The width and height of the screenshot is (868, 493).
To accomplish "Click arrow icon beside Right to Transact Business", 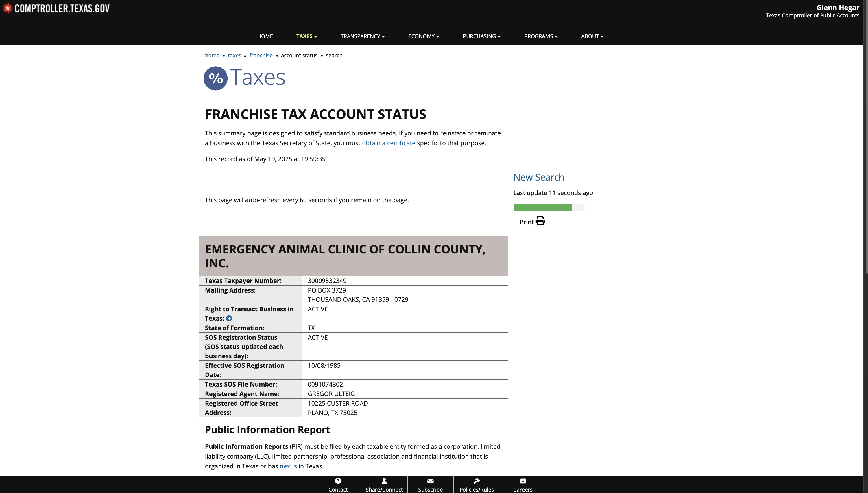I will click(229, 318).
